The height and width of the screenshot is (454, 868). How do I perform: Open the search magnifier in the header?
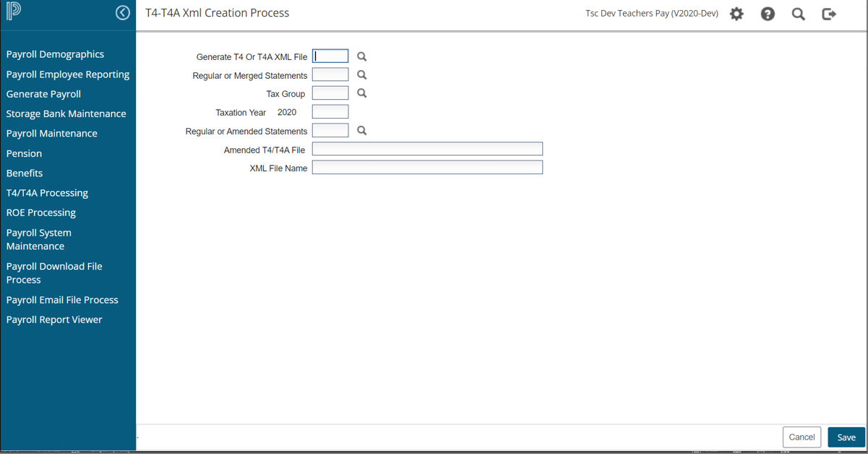[x=799, y=14]
